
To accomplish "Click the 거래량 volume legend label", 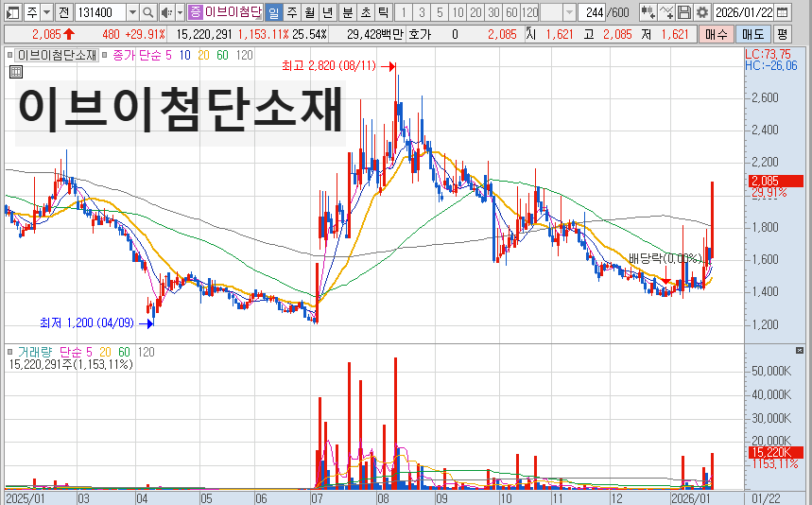I will 35,352.
